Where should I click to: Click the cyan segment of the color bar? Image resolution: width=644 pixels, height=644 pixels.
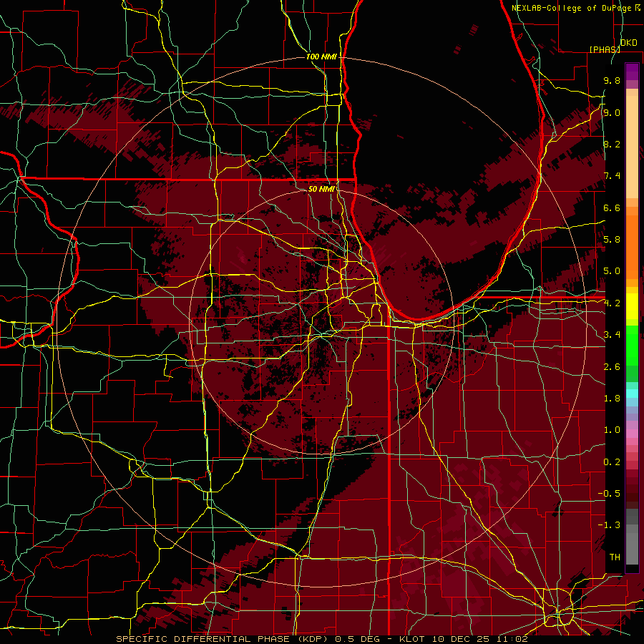pos(632,394)
